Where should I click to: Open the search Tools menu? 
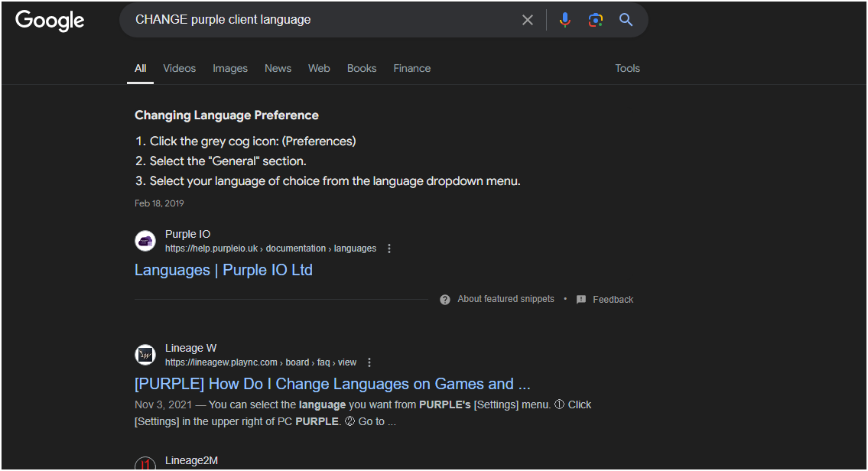click(627, 68)
